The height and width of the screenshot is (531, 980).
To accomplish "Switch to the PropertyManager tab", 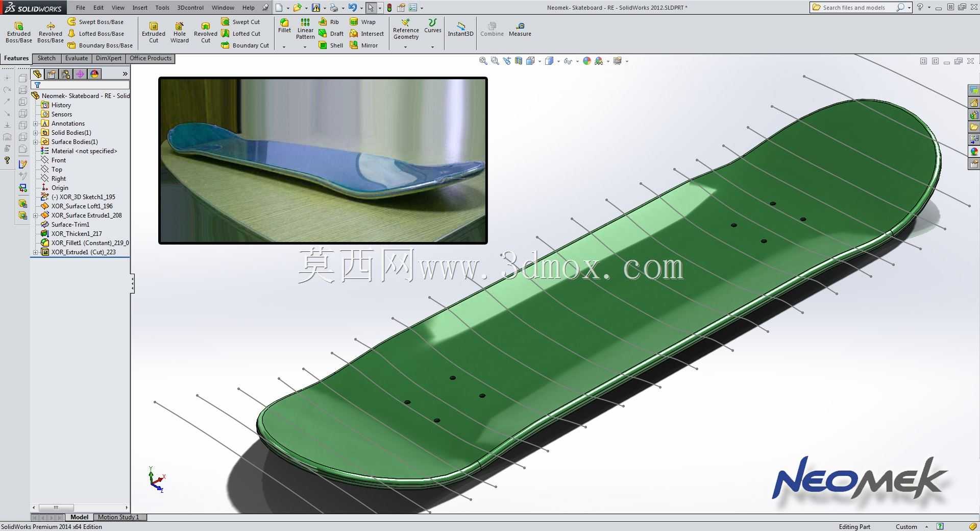I will pos(52,74).
